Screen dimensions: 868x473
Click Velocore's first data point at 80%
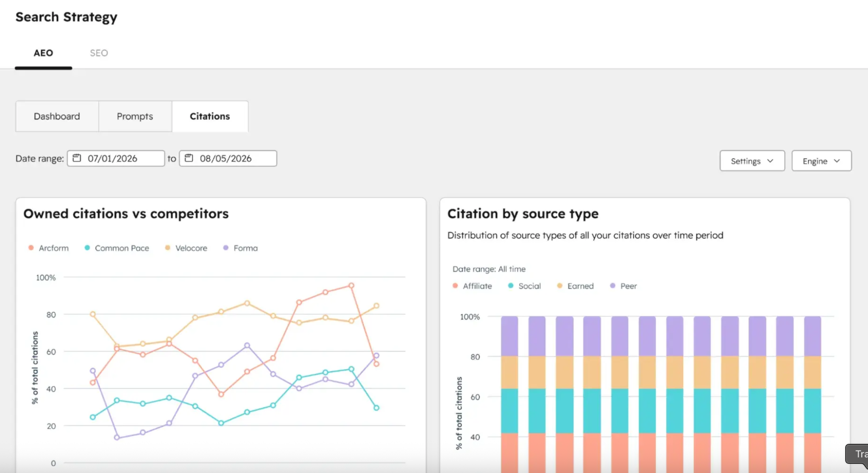pos(93,314)
